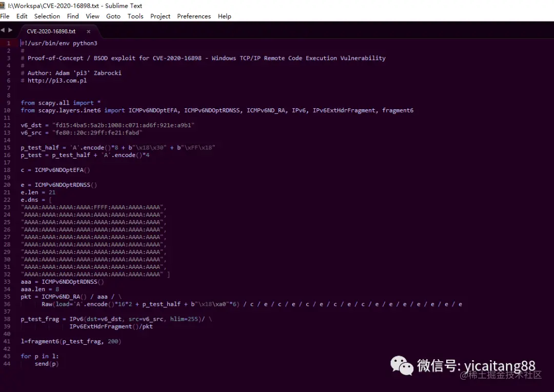Click the 'l=fragment6(p_test_frag, 200)' line
This screenshot has width=554, height=392.
(71, 341)
